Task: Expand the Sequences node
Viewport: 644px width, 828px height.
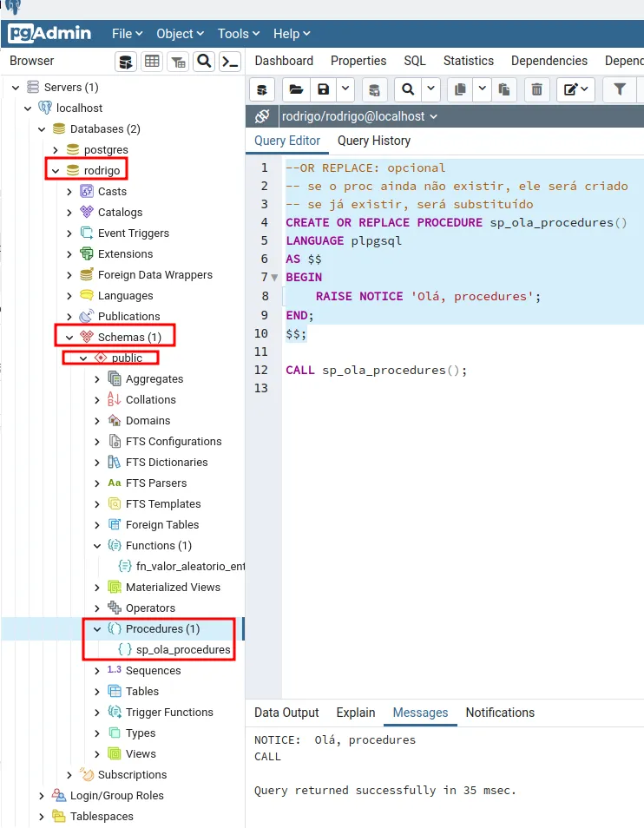Action: click(x=97, y=671)
